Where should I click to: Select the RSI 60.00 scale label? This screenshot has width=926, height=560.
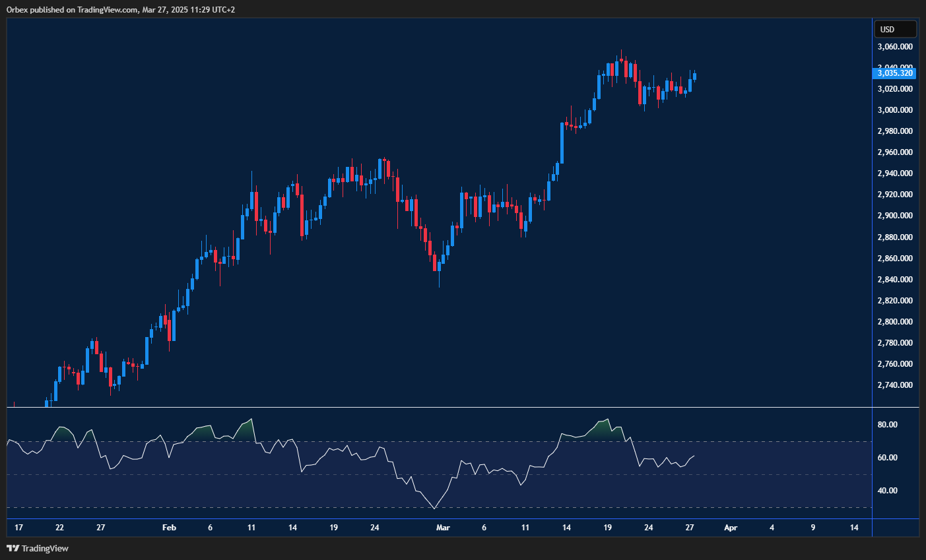coord(887,458)
